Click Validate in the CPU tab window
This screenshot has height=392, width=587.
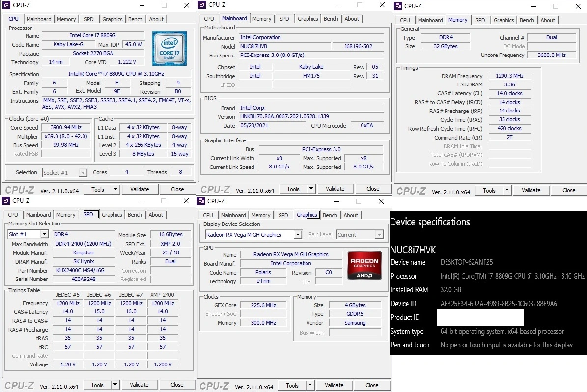tap(140, 189)
